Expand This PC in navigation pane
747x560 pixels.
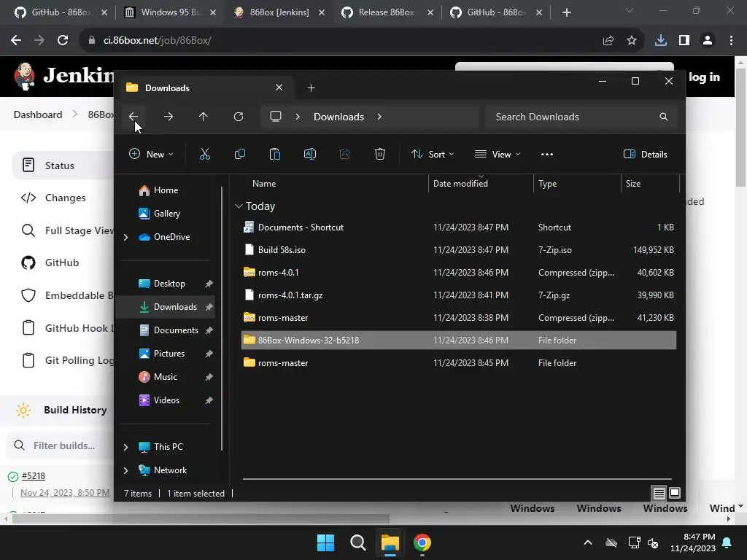[x=125, y=447]
